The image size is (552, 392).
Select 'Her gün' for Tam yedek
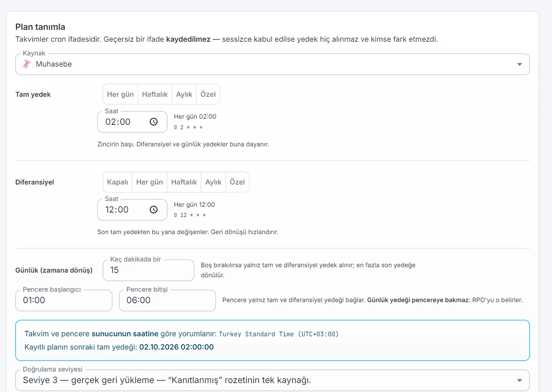pos(120,94)
